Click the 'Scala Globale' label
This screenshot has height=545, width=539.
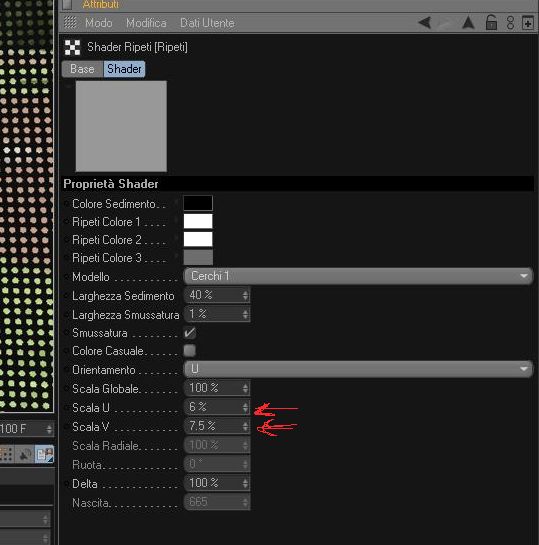pos(105,389)
